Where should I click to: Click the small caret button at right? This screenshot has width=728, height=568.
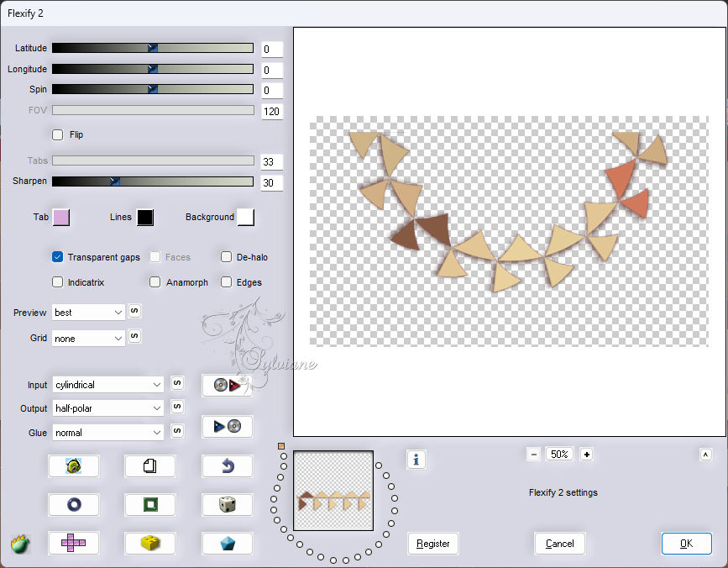coord(705,455)
